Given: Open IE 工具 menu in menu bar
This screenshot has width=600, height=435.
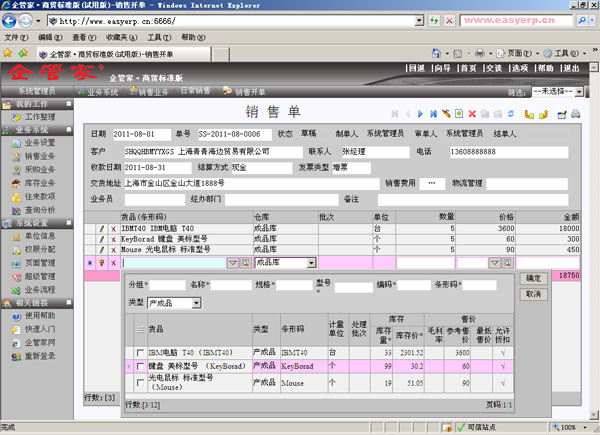Looking at the screenshot, I should tap(160, 37).
